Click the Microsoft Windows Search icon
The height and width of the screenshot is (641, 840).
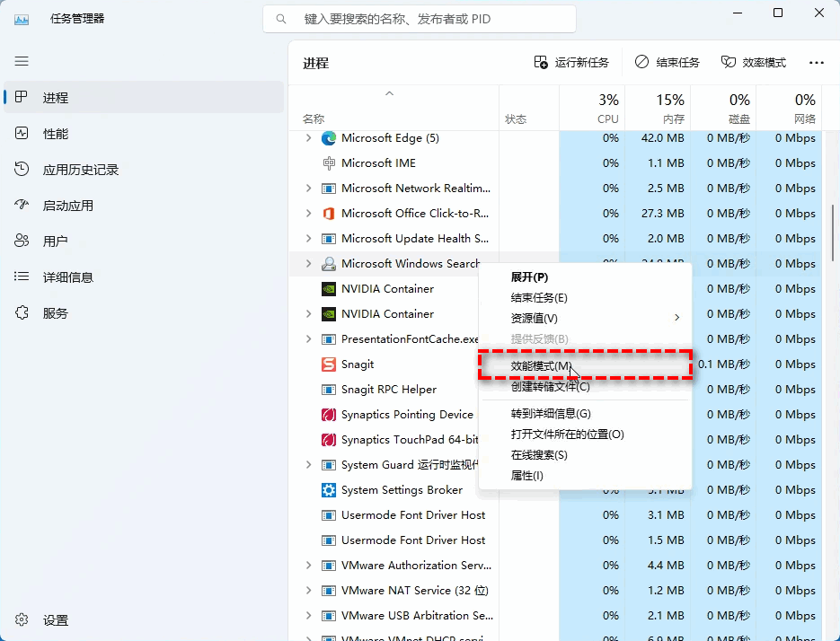[x=329, y=263]
